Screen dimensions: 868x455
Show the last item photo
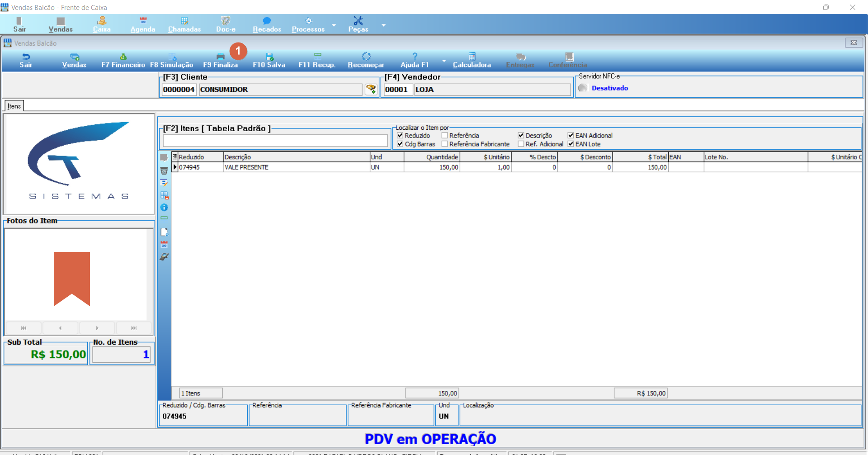click(134, 328)
